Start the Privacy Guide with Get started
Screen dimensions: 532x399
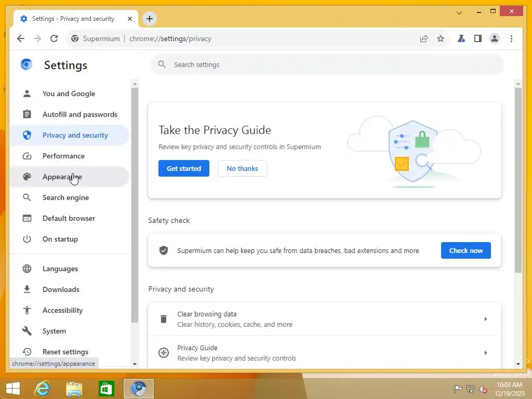tap(183, 168)
